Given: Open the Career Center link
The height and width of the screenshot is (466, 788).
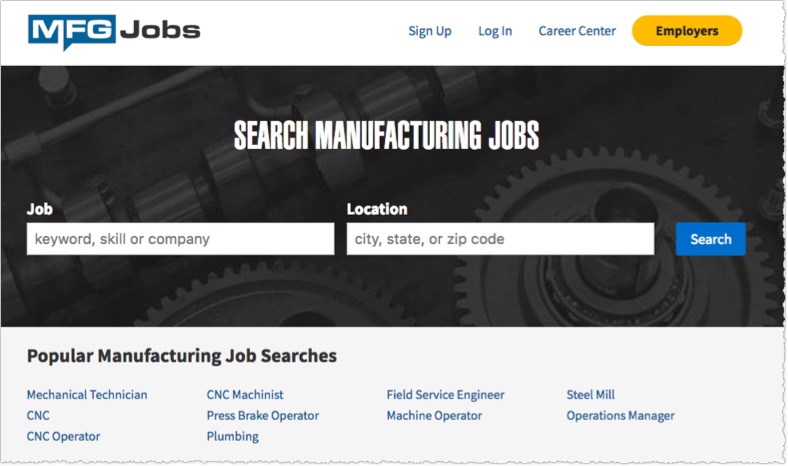Looking at the screenshot, I should (x=577, y=31).
